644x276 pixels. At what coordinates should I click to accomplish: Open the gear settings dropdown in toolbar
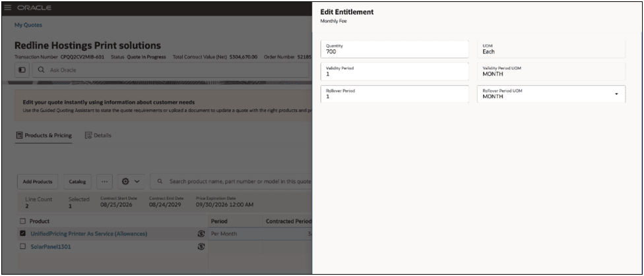click(x=131, y=181)
